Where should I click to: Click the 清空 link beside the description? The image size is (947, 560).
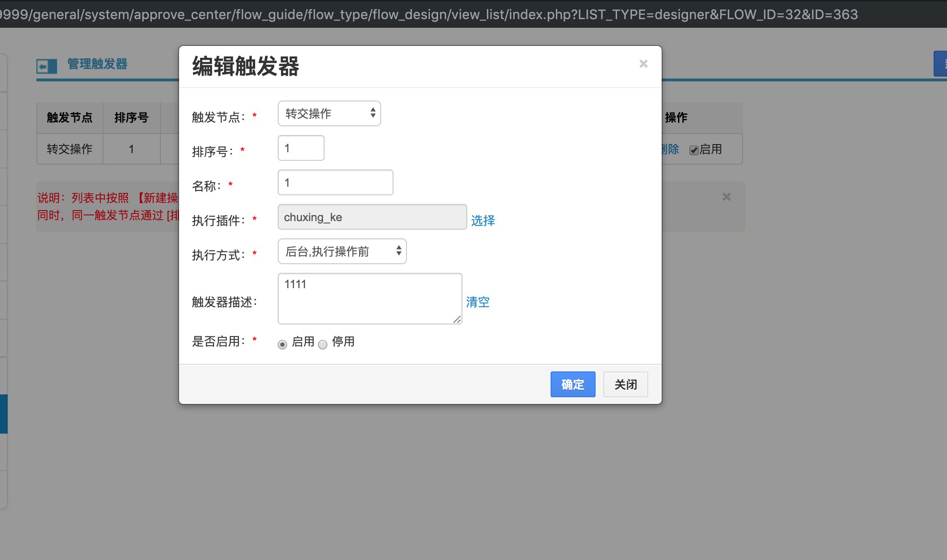point(478,302)
